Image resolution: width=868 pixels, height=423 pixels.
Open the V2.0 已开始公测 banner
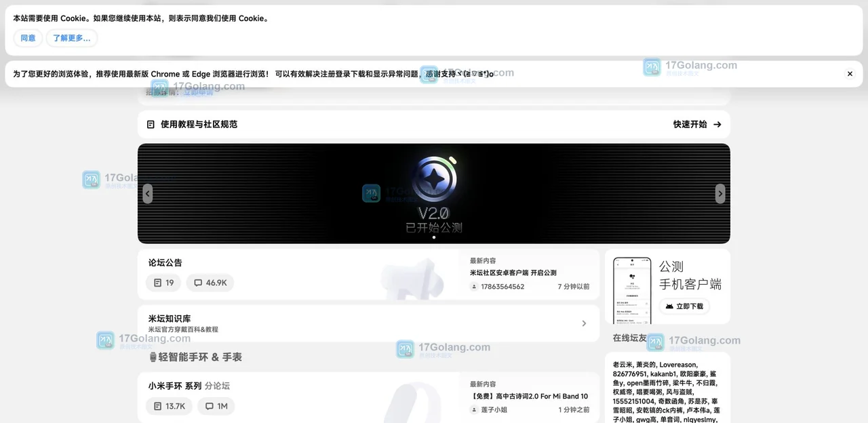pos(434,193)
